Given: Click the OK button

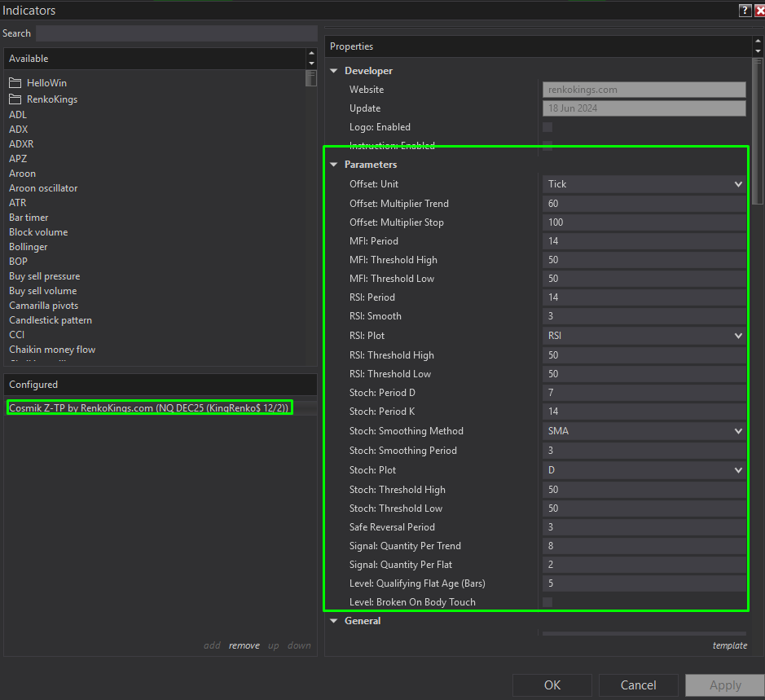Looking at the screenshot, I should (x=552, y=685).
